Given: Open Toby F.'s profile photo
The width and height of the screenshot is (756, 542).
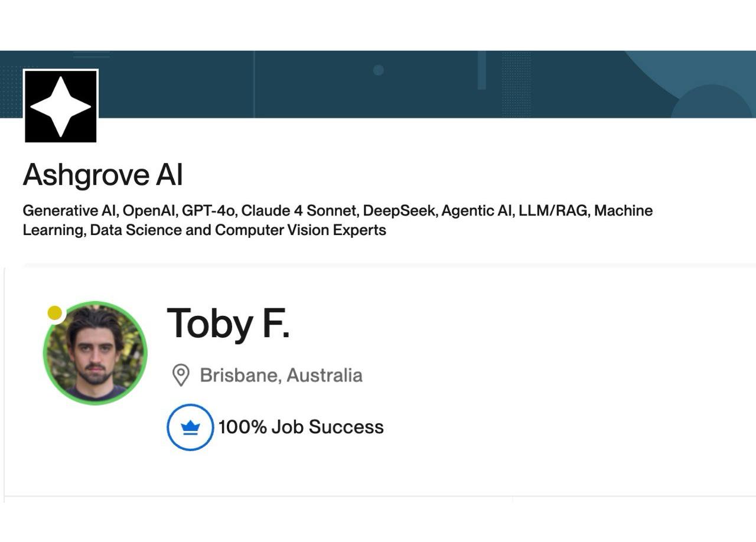Looking at the screenshot, I should point(95,353).
